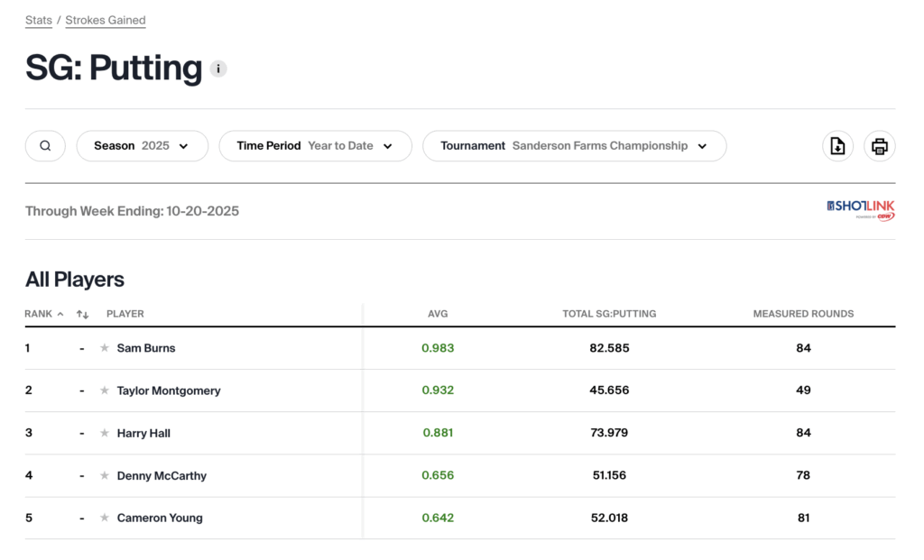This screenshot has width=924, height=560.
Task: Expand the Time Period dropdown
Action: pos(315,146)
